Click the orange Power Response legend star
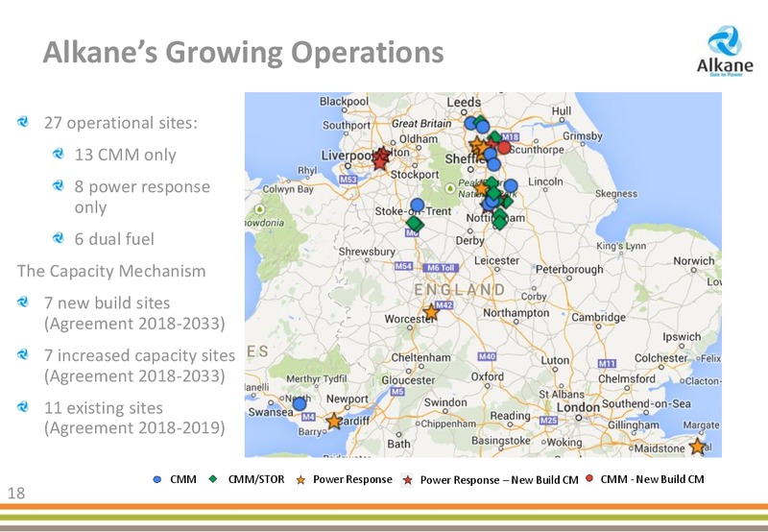Viewport: 768px width, 532px height. [x=300, y=480]
